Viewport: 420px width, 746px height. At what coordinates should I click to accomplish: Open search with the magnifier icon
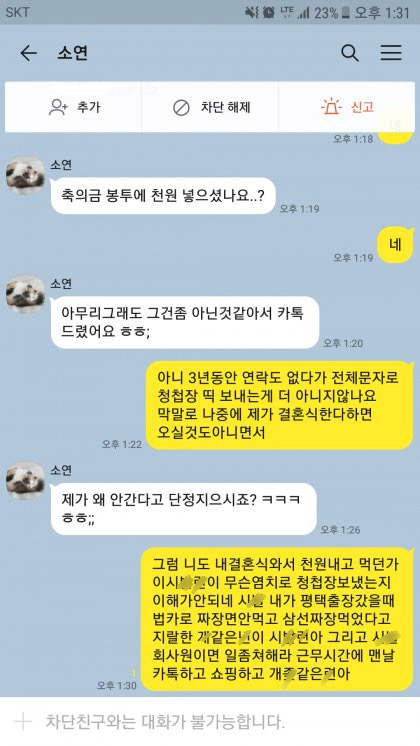350,53
